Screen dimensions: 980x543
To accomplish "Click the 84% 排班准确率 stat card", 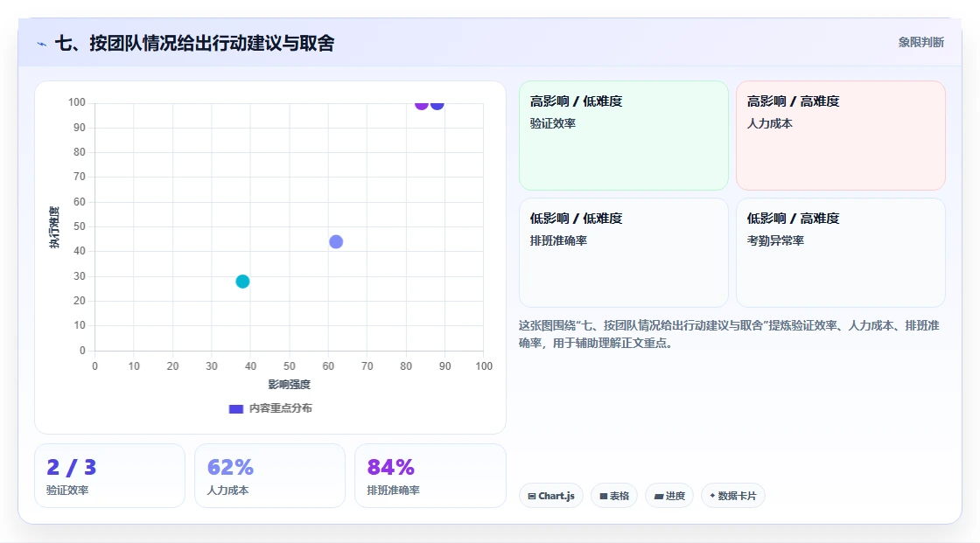I will [430, 477].
